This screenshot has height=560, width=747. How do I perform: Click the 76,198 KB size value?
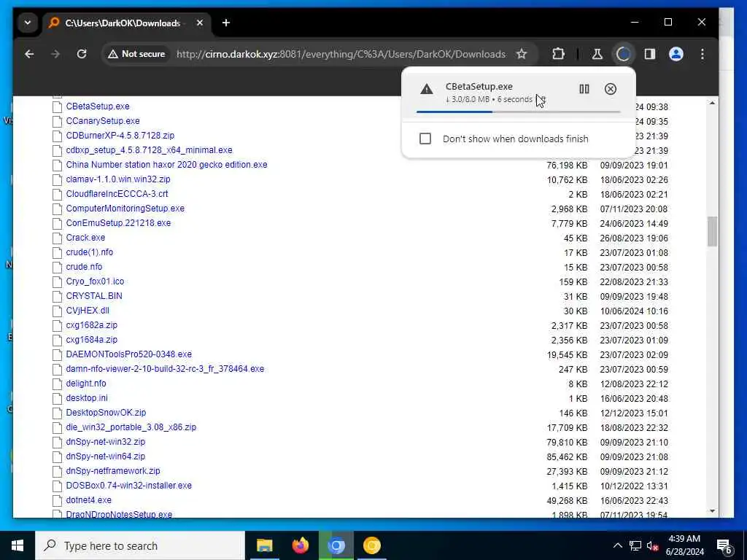(x=567, y=166)
